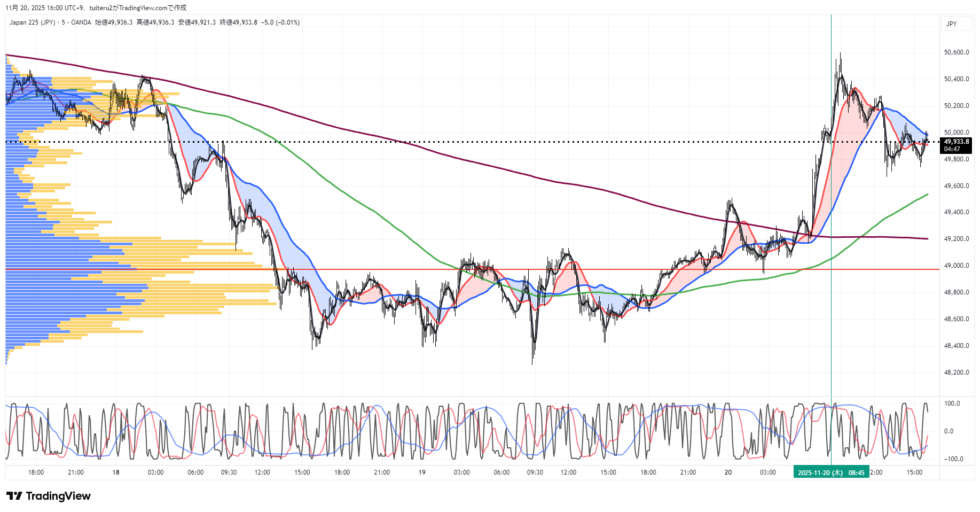Screen dimensions: 980x512
Task: Click the 15:00 label at right end of time axis
Action: tap(914, 472)
